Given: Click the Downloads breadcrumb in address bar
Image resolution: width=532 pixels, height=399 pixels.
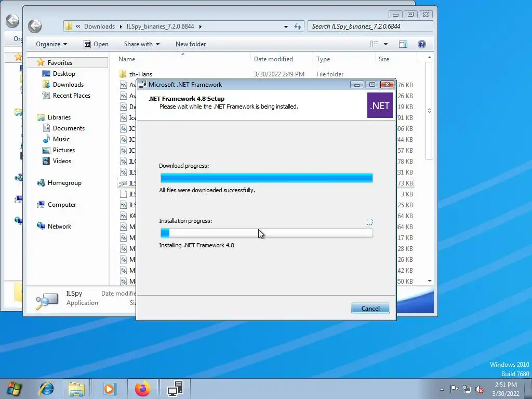Looking at the screenshot, I should [x=99, y=26].
